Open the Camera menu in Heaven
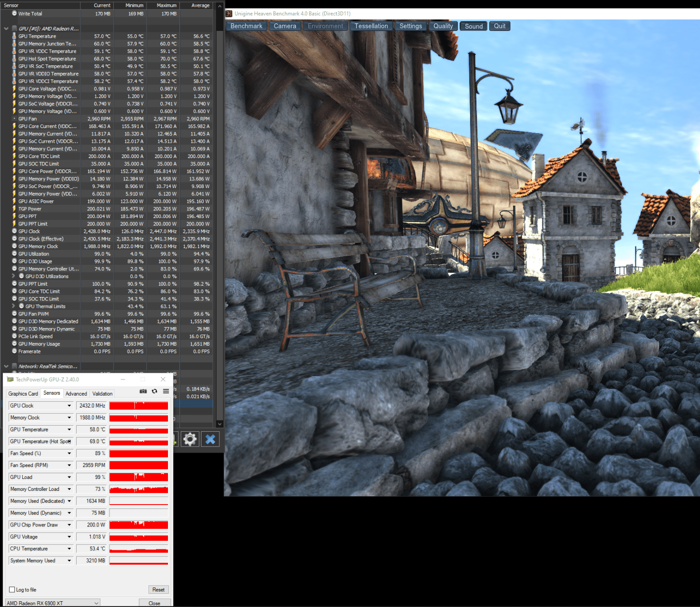This screenshot has height=607, width=700. tap(285, 26)
